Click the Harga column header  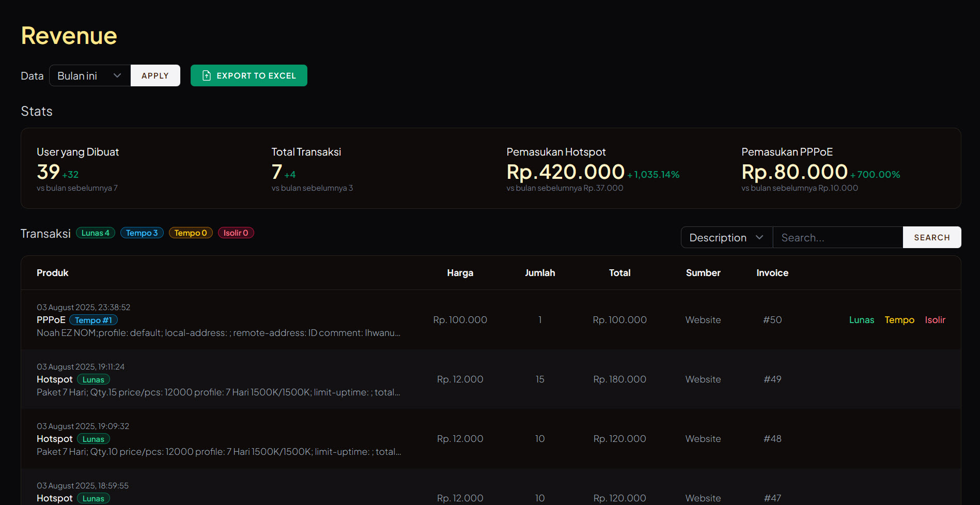click(460, 273)
